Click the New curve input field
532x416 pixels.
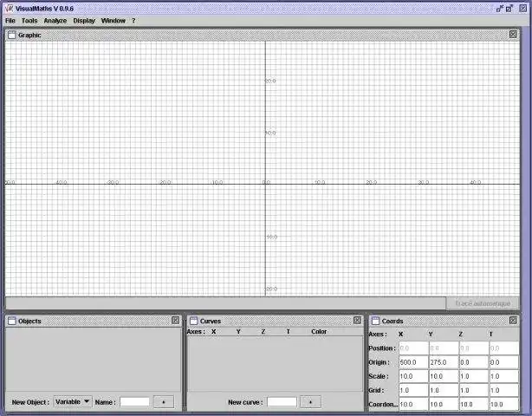pos(282,402)
